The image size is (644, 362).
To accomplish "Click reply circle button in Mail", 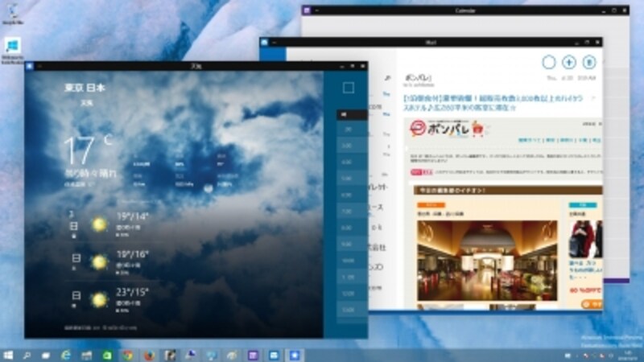I will click(x=549, y=63).
